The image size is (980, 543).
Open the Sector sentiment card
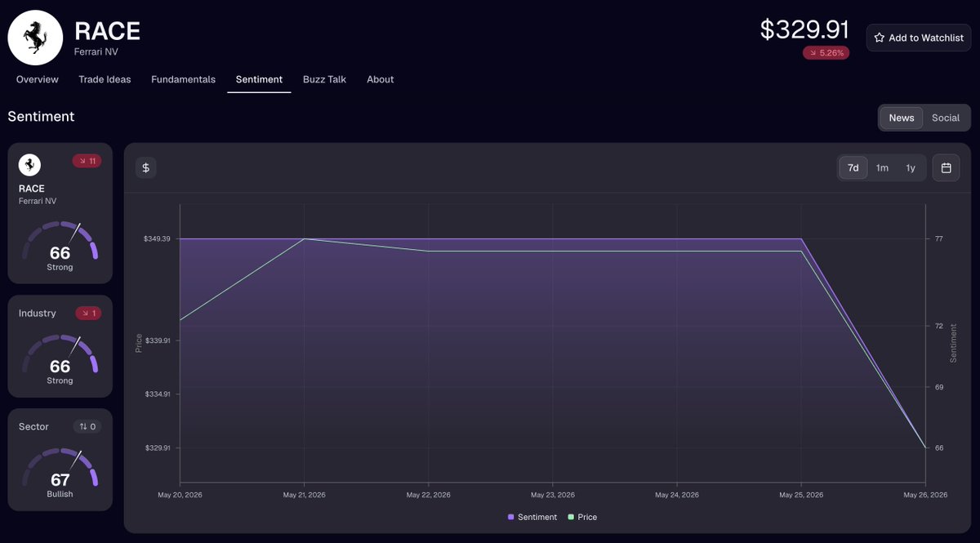tap(60, 460)
